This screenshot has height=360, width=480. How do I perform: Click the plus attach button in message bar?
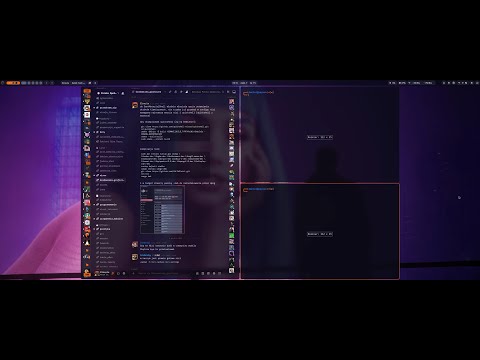[x=133, y=273]
